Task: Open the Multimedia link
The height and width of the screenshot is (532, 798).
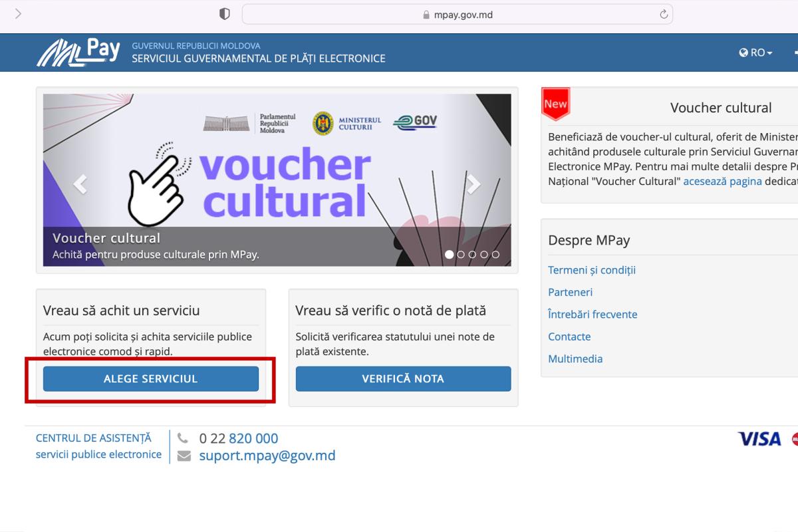Action: click(575, 358)
